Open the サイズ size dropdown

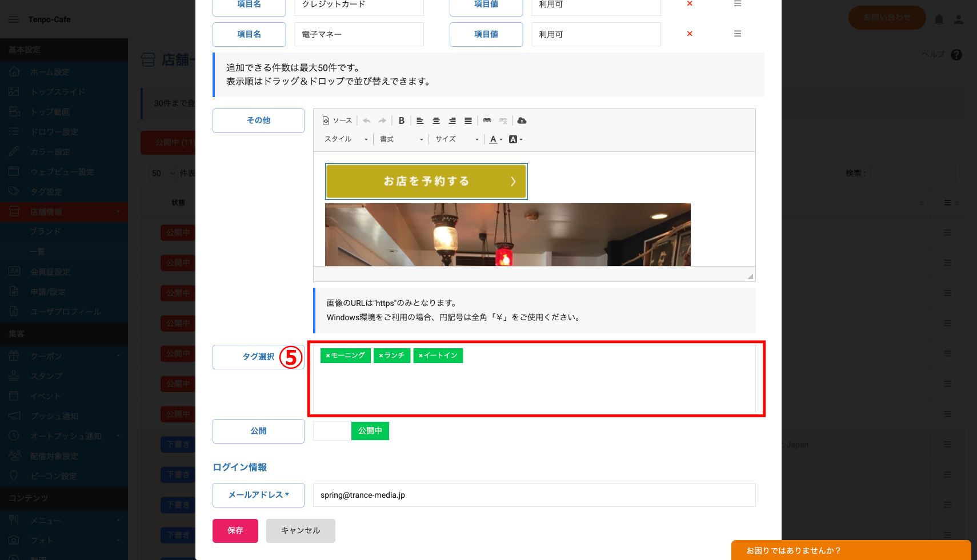coord(457,139)
